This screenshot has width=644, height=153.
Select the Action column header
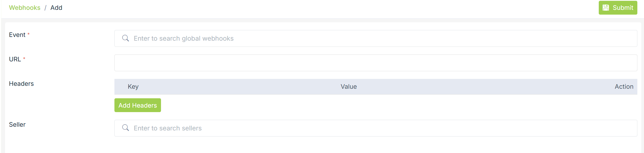tap(624, 87)
